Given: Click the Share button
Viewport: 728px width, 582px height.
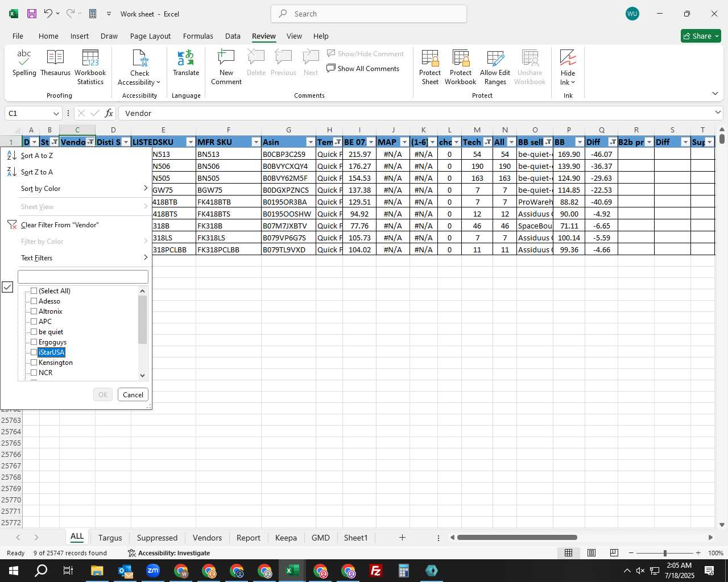Looking at the screenshot, I should click(x=701, y=36).
